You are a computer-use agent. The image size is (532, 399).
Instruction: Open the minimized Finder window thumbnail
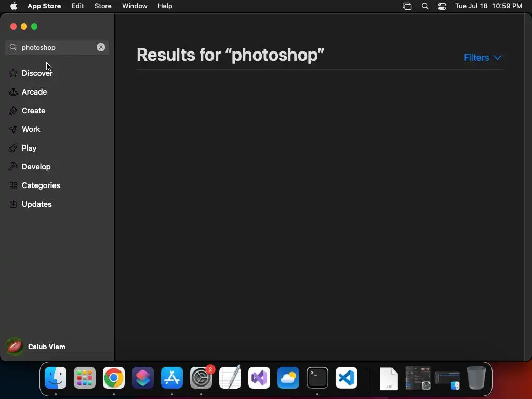pos(447,380)
